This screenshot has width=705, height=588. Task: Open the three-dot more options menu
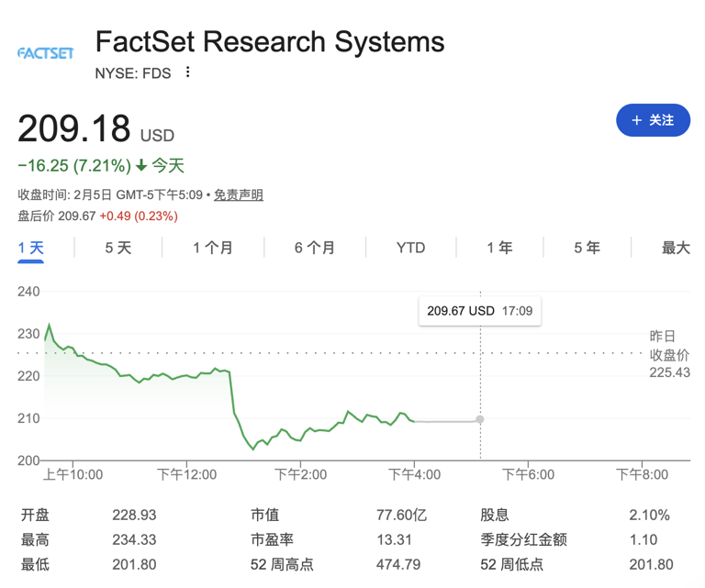coord(188,72)
